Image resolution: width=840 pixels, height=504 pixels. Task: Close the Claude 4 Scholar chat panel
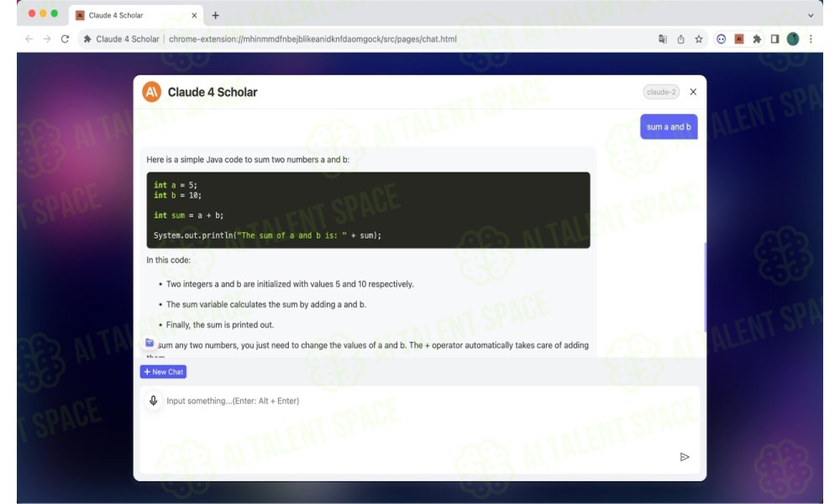click(693, 92)
